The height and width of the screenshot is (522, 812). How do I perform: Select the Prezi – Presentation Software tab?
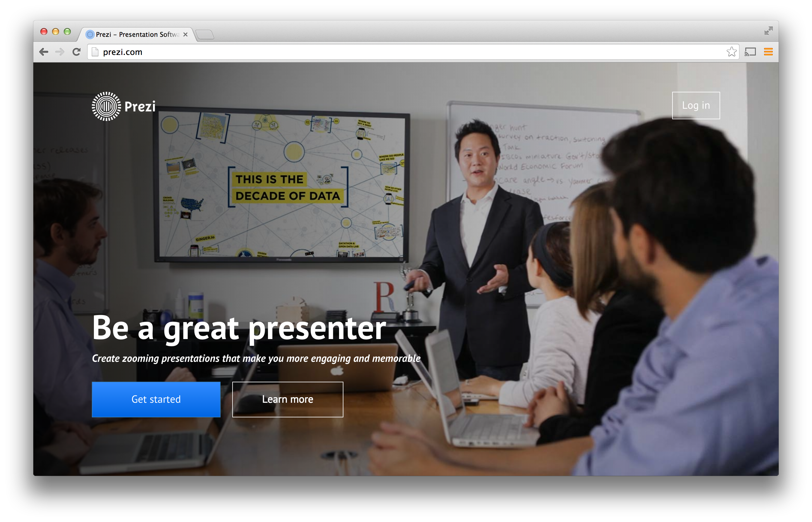(137, 34)
